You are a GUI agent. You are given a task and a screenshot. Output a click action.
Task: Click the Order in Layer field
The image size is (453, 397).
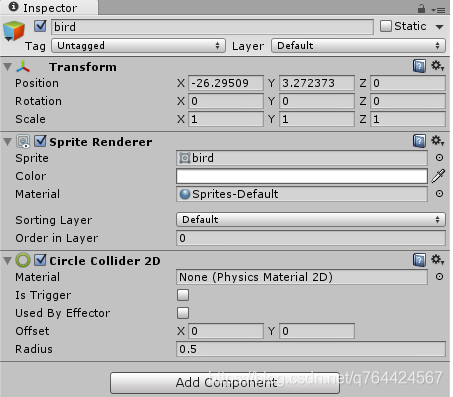(311, 238)
